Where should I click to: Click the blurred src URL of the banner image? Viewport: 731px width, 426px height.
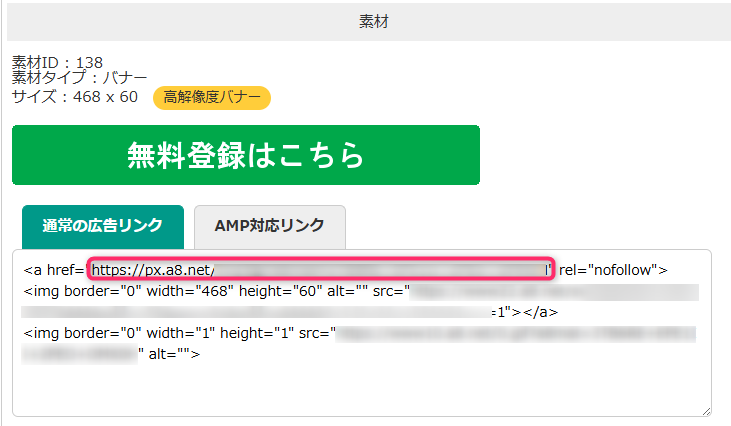click(550, 291)
